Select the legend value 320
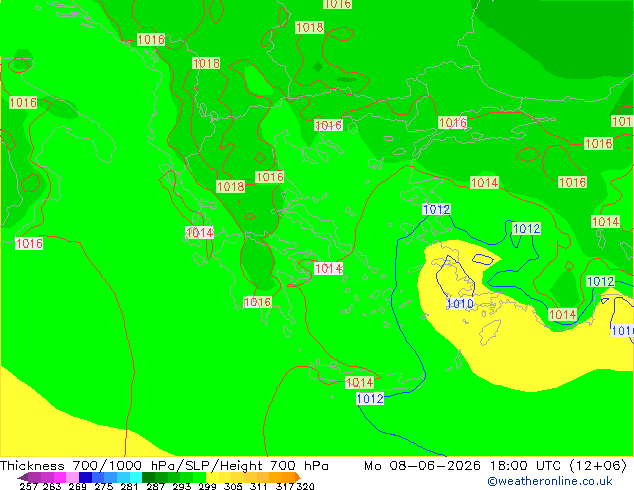Screen dimensions: 634x490 pos(305,486)
